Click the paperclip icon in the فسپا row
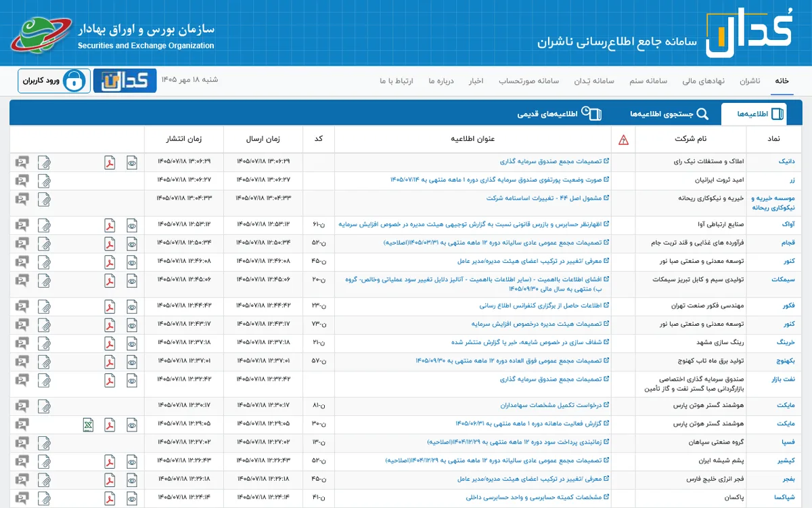The width and height of the screenshot is (812, 508). tap(44, 443)
